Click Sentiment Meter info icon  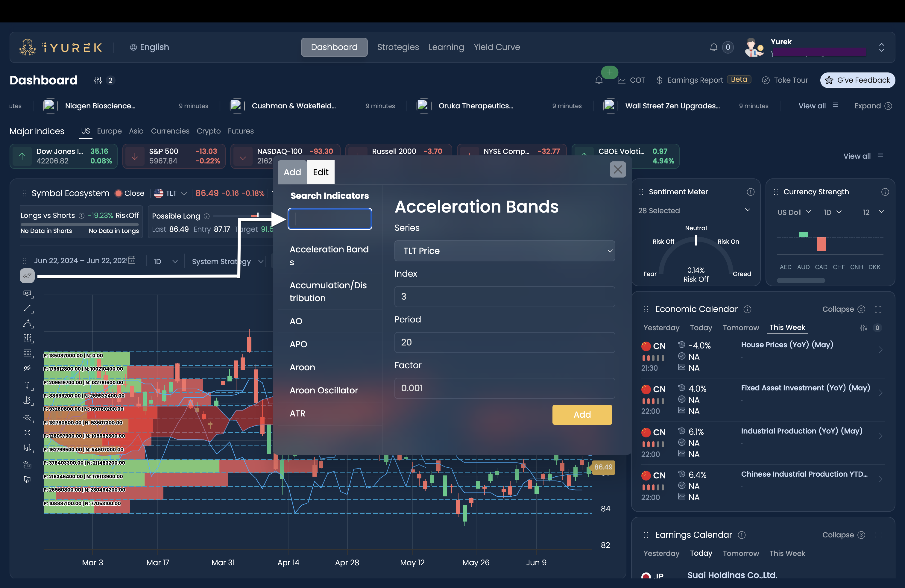click(750, 192)
